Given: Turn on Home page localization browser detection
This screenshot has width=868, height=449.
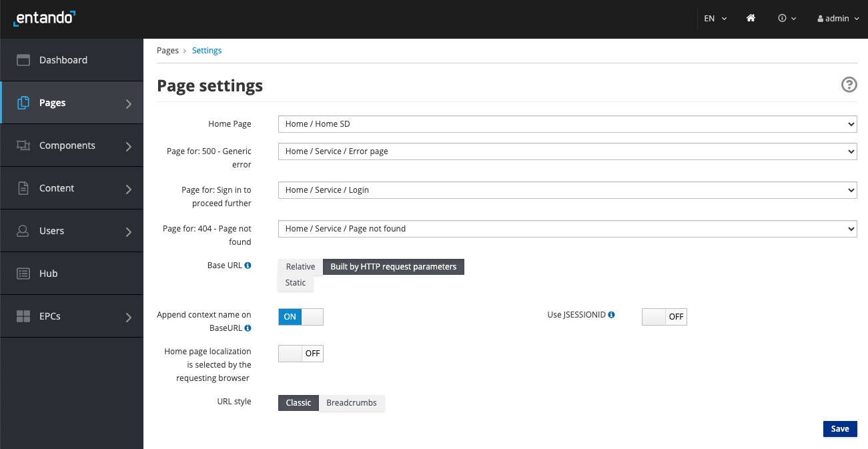Looking at the screenshot, I should tap(300, 353).
